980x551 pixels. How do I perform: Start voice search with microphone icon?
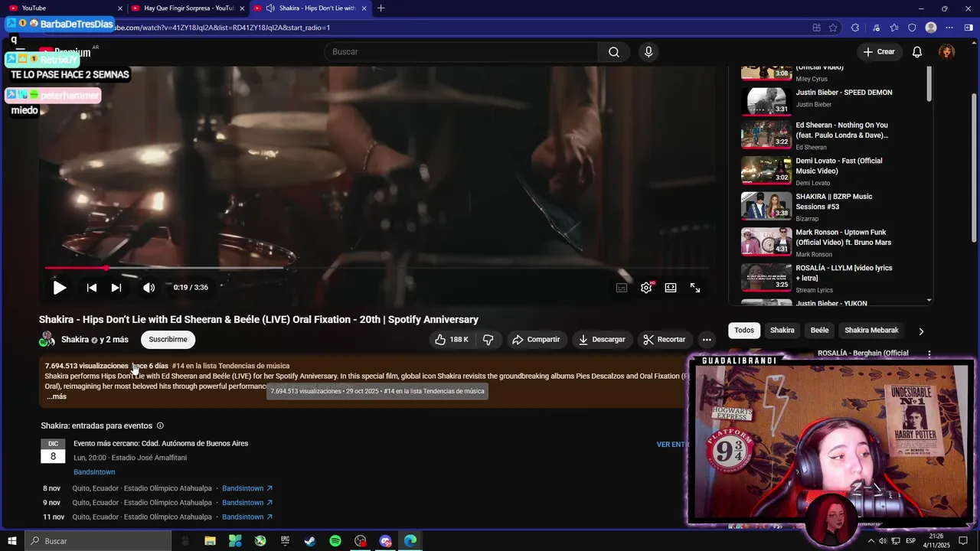[x=648, y=52]
